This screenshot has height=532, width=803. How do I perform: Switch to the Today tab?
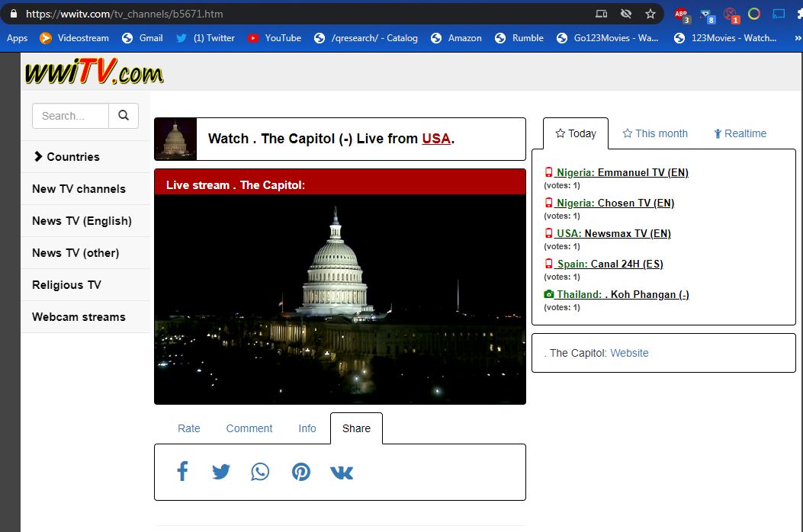(576, 133)
